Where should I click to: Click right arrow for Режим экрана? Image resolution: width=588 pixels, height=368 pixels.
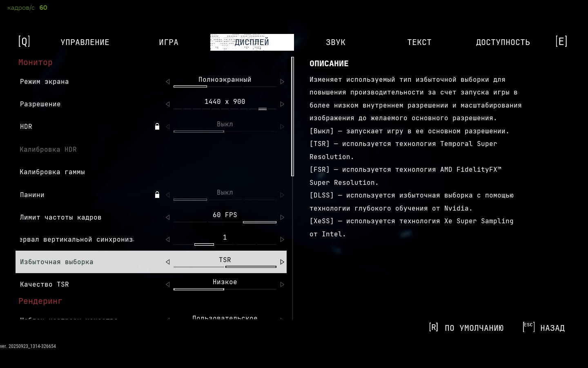click(x=282, y=82)
